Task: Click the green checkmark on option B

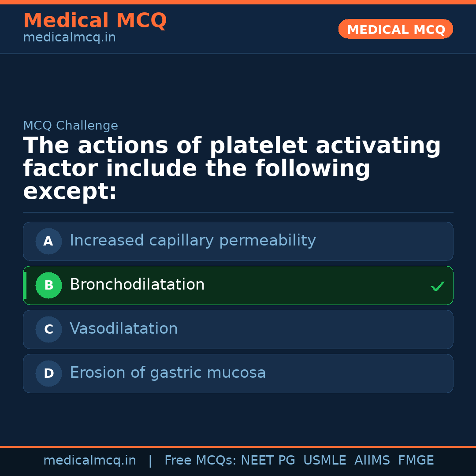Action: (438, 286)
